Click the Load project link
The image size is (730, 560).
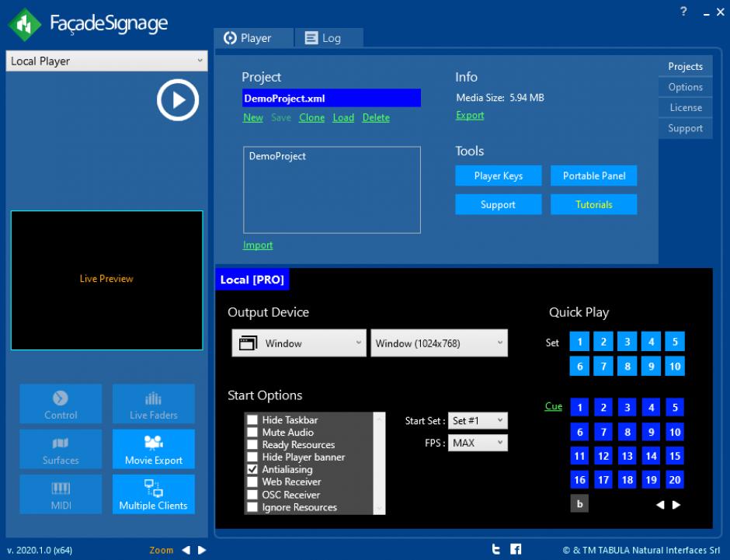click(343, 118)
